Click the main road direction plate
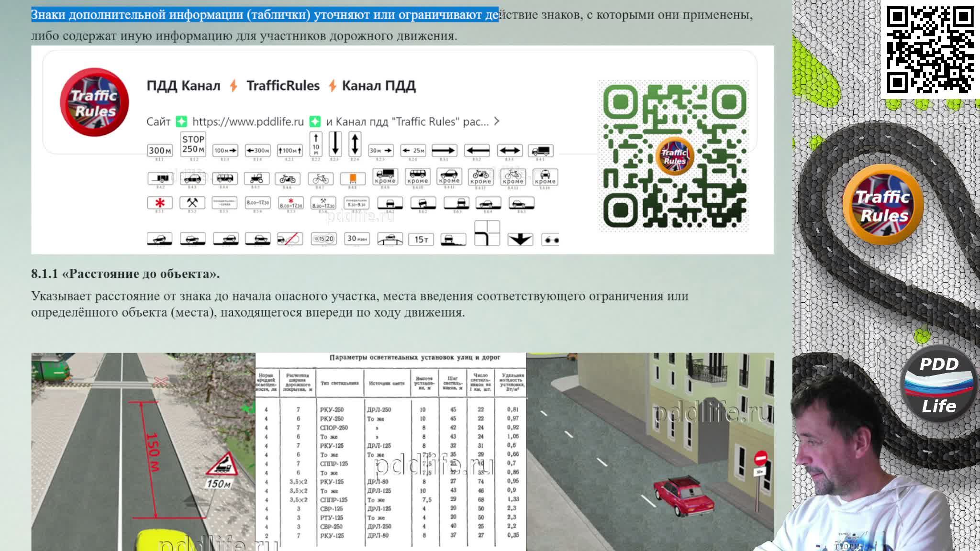 tap(487, 233)
